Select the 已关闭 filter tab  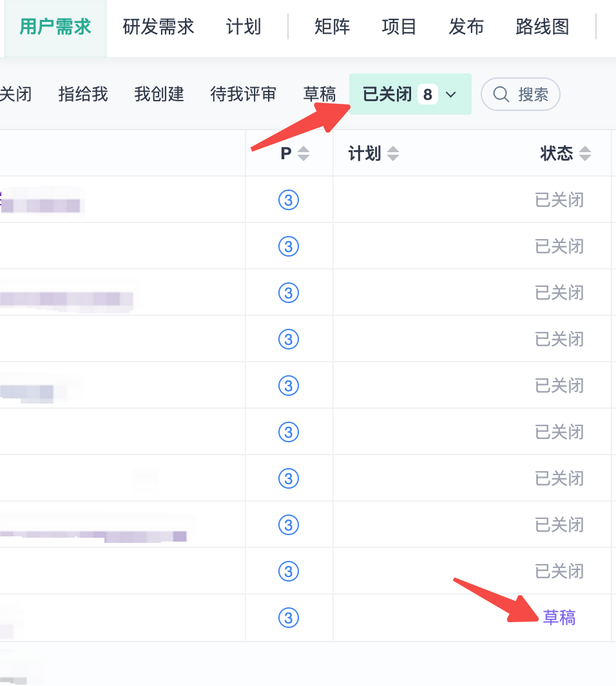coord(410,94)
